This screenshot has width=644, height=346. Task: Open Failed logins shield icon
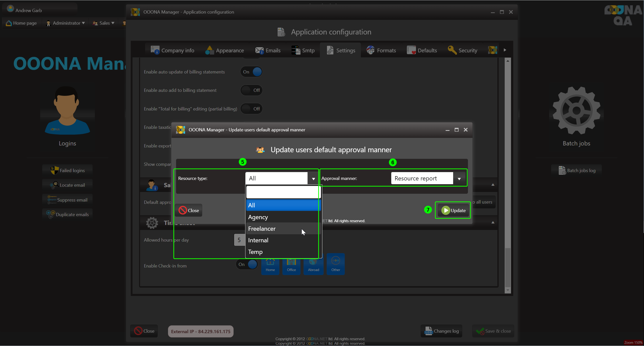point(54,170)
